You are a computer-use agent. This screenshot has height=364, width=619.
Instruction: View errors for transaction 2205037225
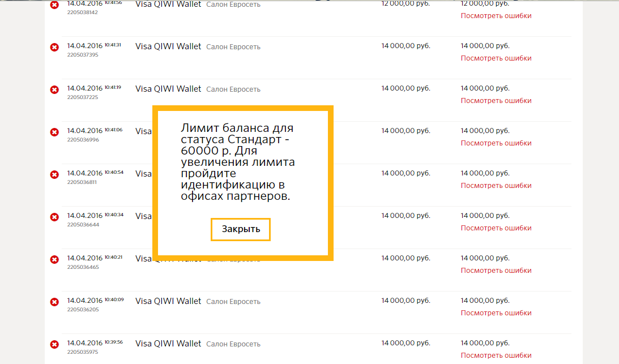coord(496,101)
